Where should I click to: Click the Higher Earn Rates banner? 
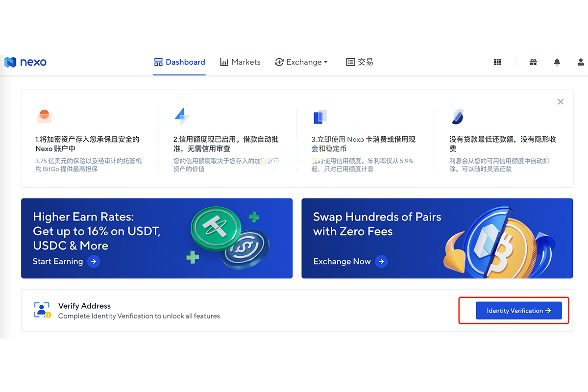click(157, 238)
